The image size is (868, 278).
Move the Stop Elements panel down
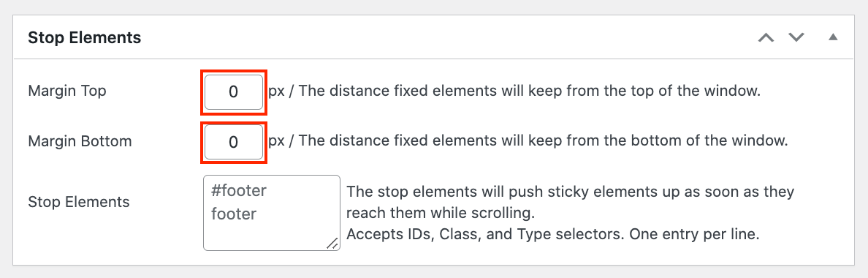point(796,37)
